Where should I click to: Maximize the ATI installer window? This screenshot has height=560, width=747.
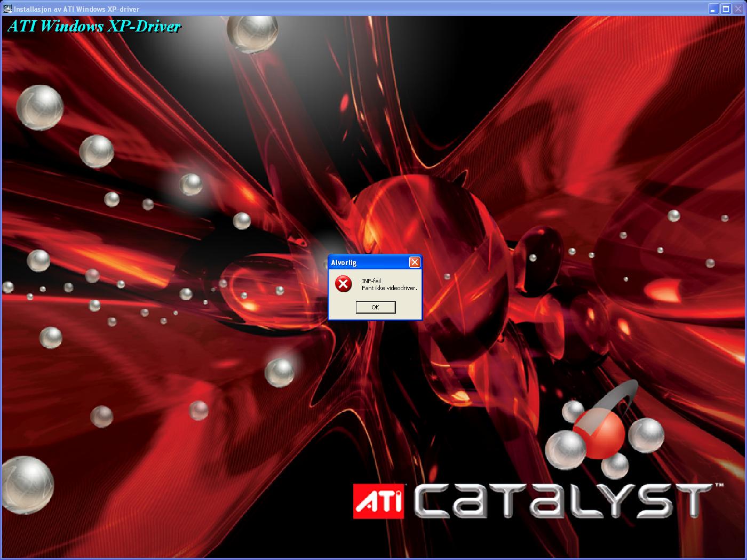pos(726,9)
